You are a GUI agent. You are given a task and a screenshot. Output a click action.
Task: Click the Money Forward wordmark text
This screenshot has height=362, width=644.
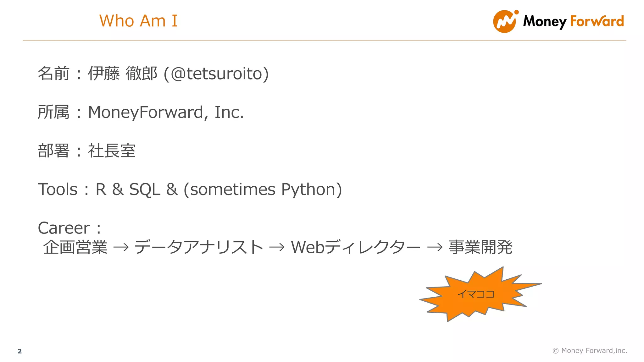coord(573,21)
